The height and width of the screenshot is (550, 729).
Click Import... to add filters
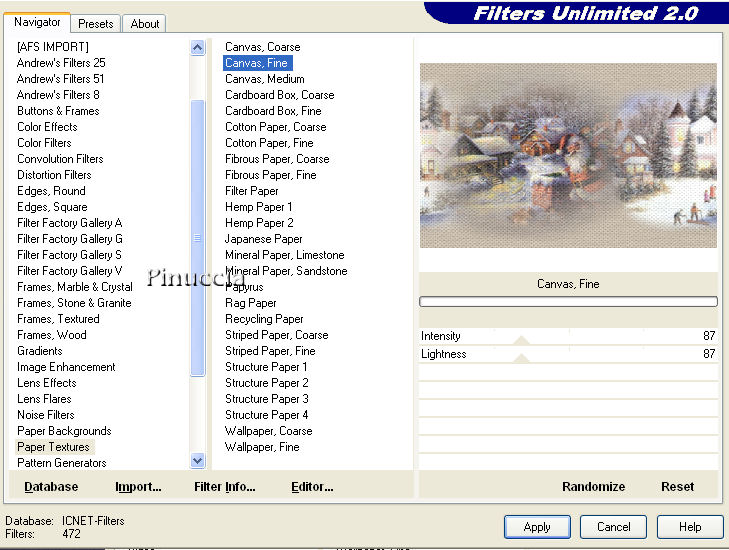138,487
